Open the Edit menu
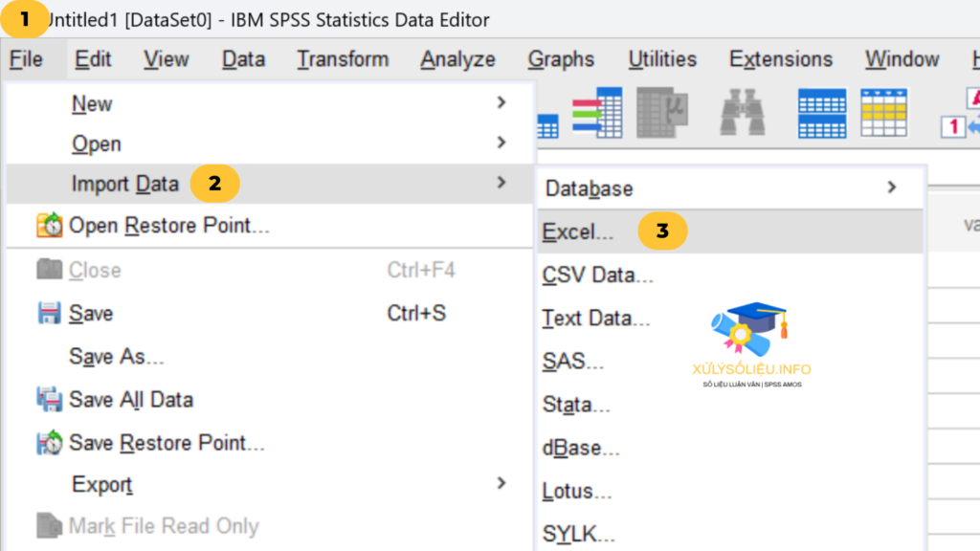Screen dimensions: 980x551 point(93,59)
